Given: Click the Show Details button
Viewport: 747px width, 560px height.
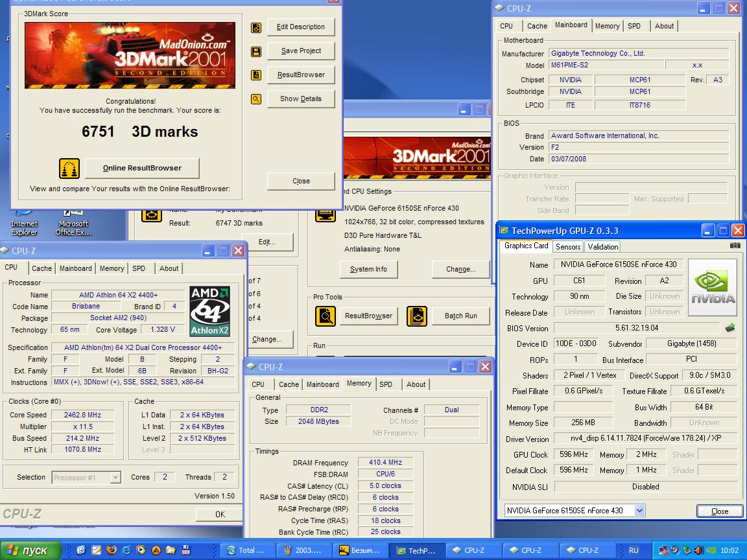Looking at the screenshot, I should click(x=301, y=99).
